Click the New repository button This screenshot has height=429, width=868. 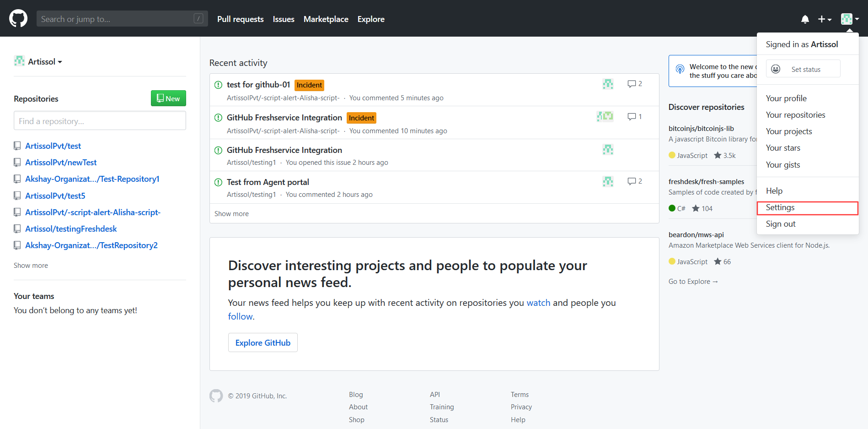[168, 98]
